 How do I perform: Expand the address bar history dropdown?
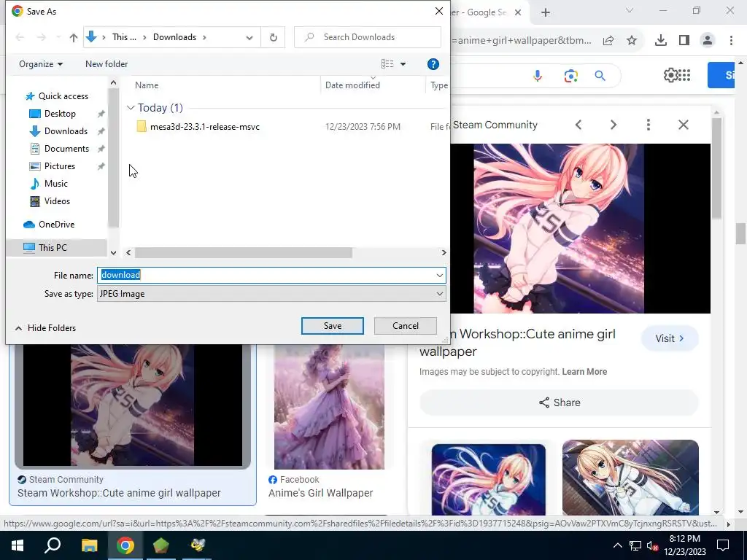click(249, 38)
